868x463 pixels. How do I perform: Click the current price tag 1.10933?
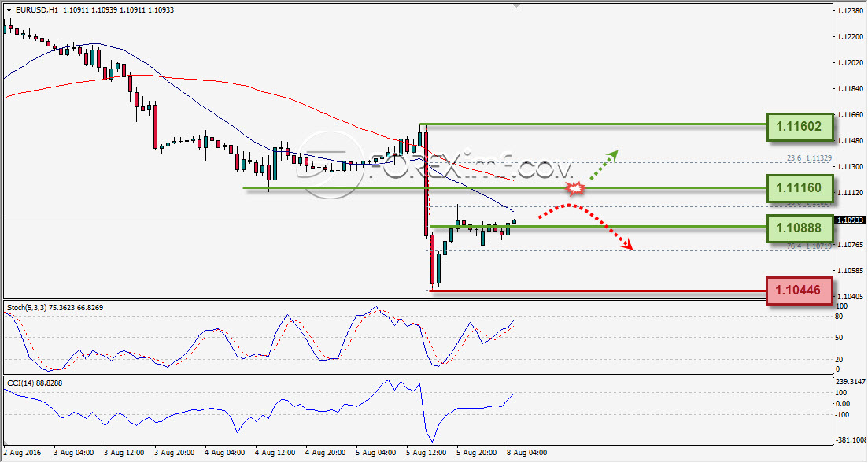(850, 220)
